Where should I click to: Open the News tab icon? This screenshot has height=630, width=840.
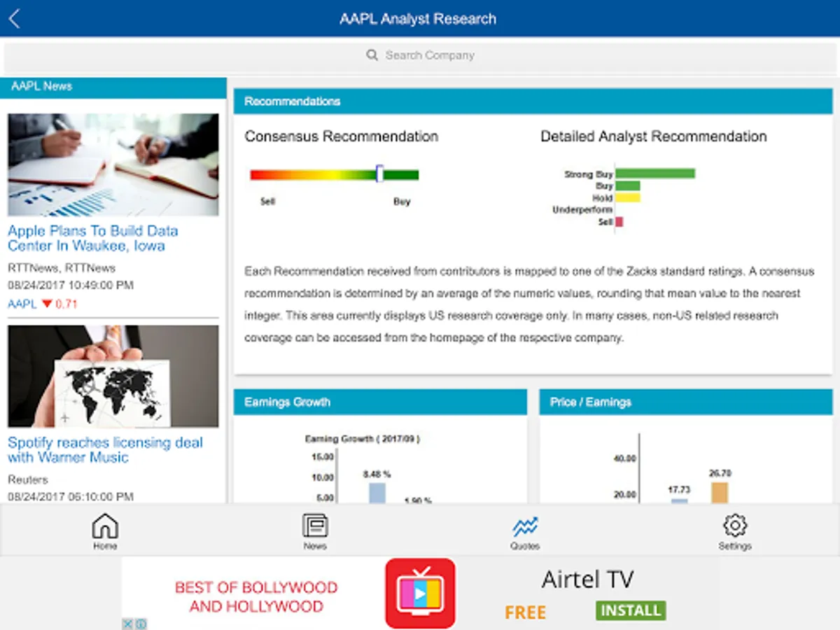pyautogui.click(x=315, y=526)
